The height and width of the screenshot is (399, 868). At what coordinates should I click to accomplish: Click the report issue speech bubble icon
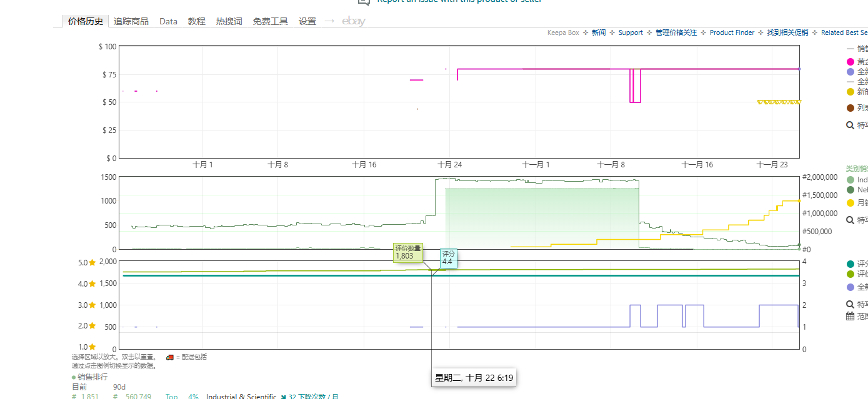click(x=364, y=2)
